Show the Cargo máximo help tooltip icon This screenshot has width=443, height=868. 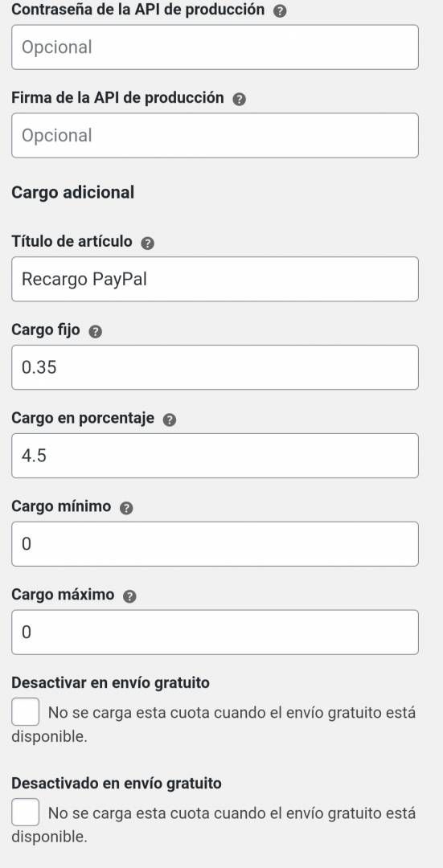129,596
